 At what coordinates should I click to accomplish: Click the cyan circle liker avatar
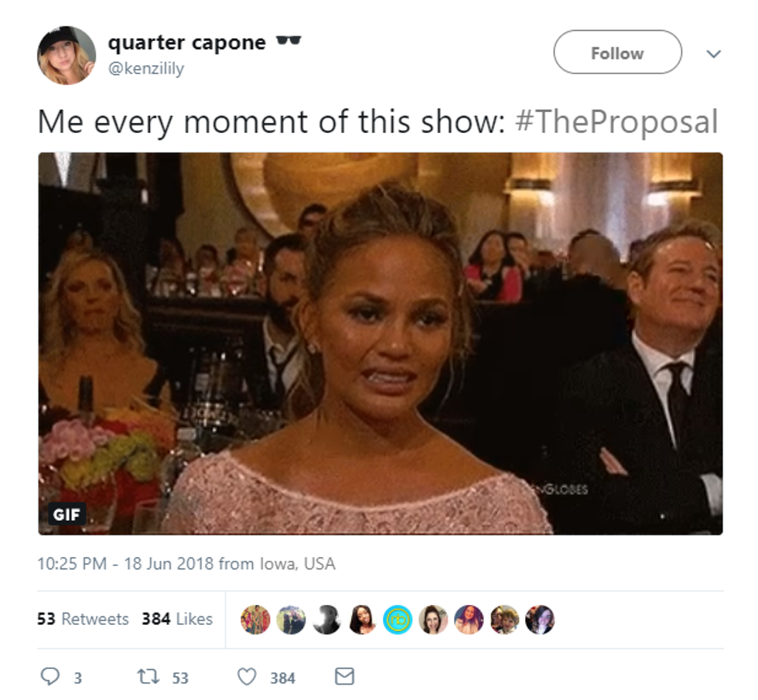(398, 620)
